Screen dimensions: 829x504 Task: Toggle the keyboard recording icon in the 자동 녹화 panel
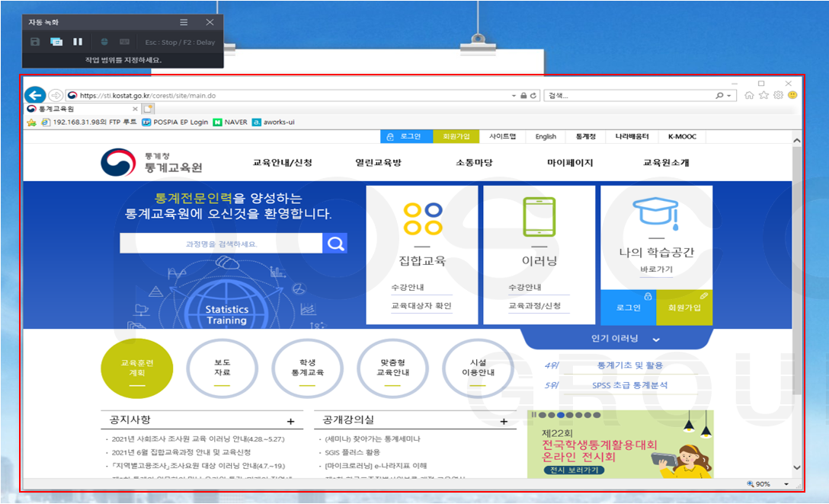[x=125, y=42]
